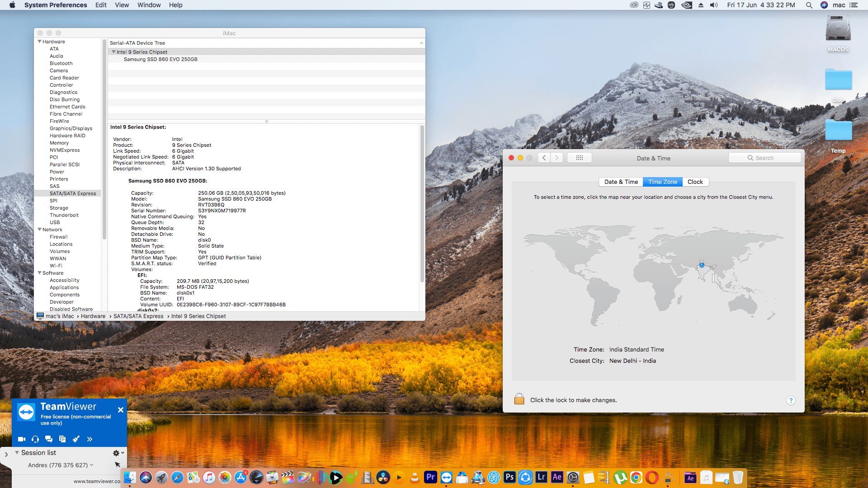Click the TeamViewer video camera icon
Screen dimensions: 868x488
point(21,439)
